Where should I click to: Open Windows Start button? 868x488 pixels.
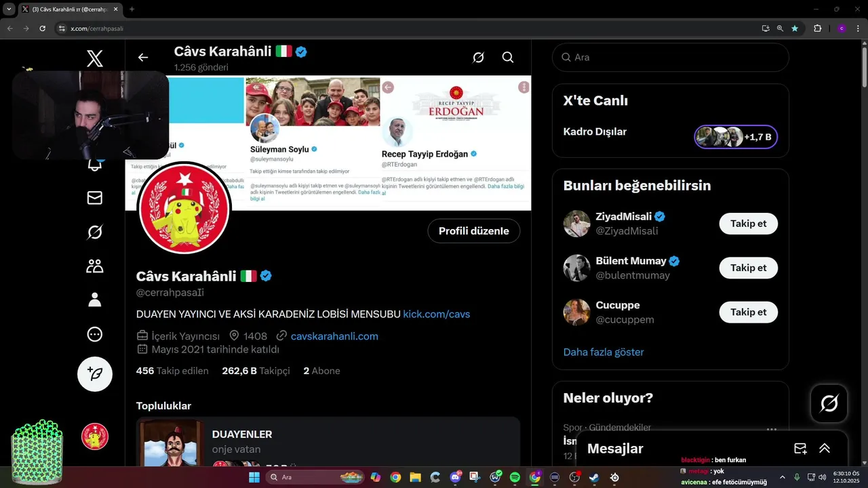[x=254, y=477]
